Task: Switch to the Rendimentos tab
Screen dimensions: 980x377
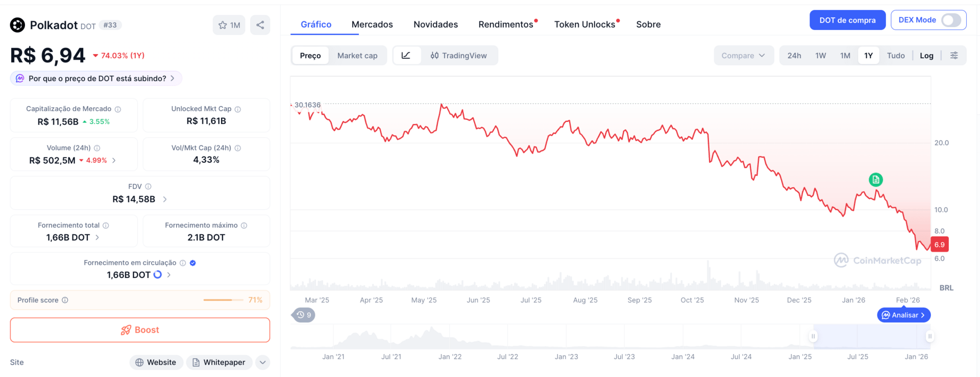Action: (506, 24)
